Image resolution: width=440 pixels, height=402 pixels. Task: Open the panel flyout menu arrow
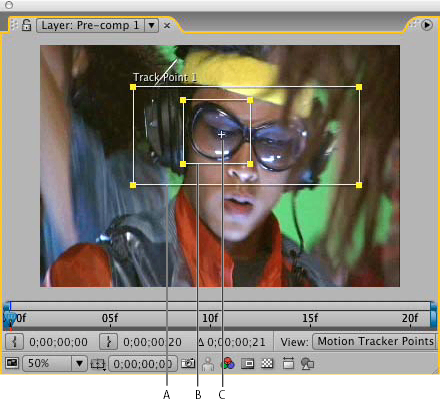click(427, 25)
